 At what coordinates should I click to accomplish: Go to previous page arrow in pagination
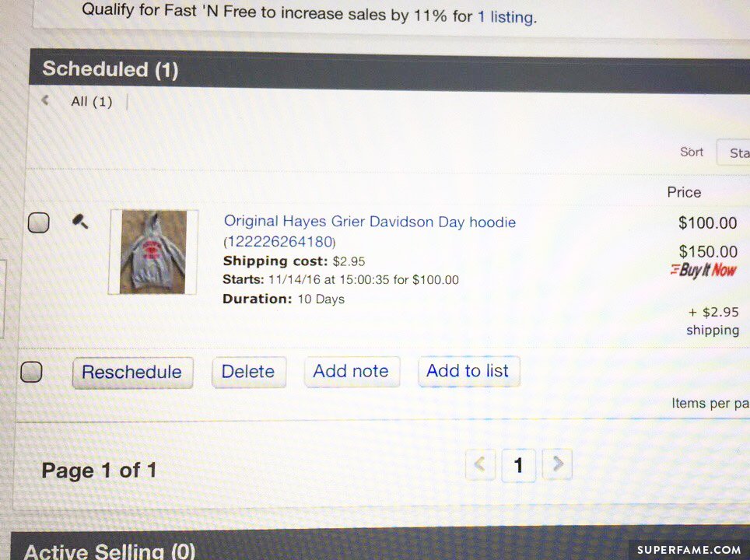coord(480,464)
